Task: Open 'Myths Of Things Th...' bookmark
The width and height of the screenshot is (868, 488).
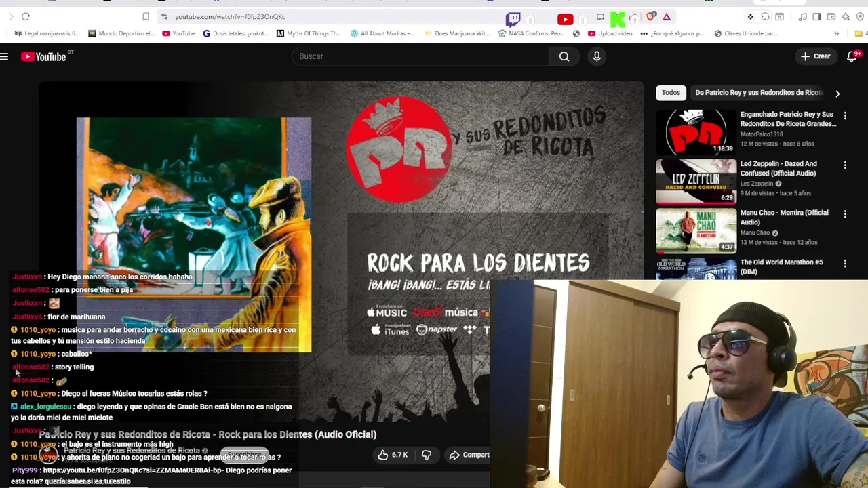Action: pos(309,33)
